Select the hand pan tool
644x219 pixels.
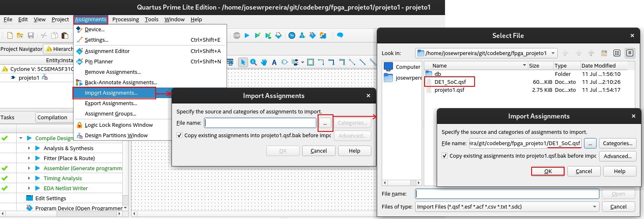tap(264, 63)
